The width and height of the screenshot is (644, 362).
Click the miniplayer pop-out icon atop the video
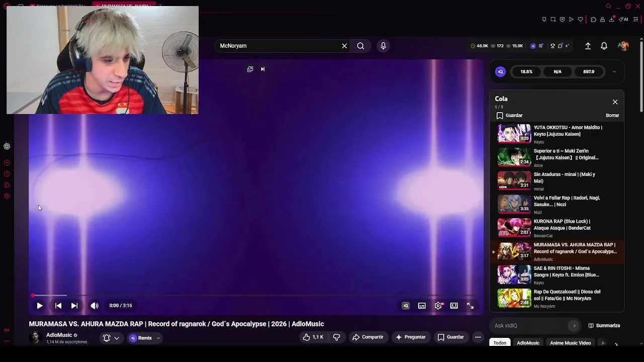[250, 69]
